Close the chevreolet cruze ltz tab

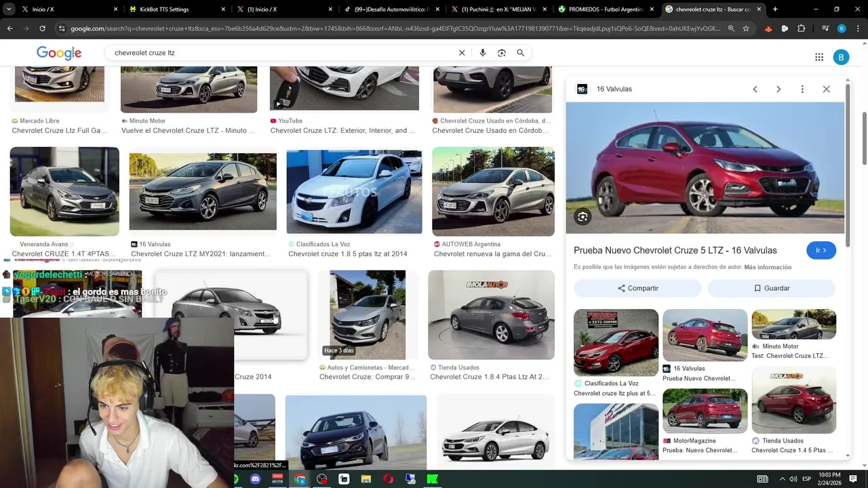759,9
